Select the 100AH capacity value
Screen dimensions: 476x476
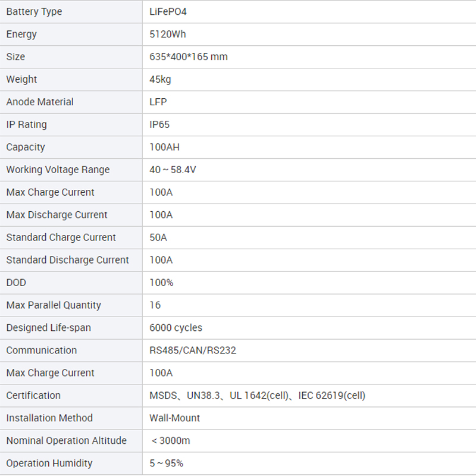[165, 148]
